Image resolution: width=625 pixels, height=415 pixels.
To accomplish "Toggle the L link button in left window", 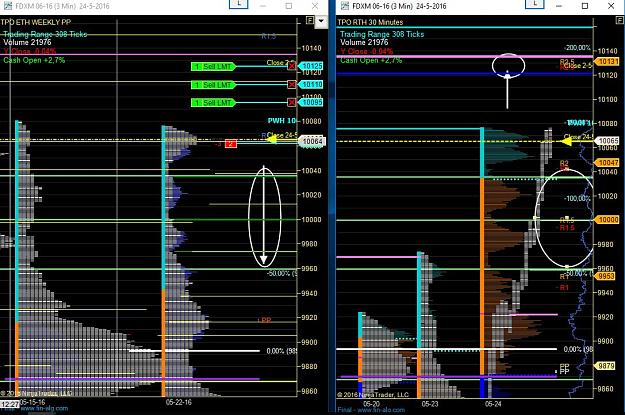I will click(238, 4).
